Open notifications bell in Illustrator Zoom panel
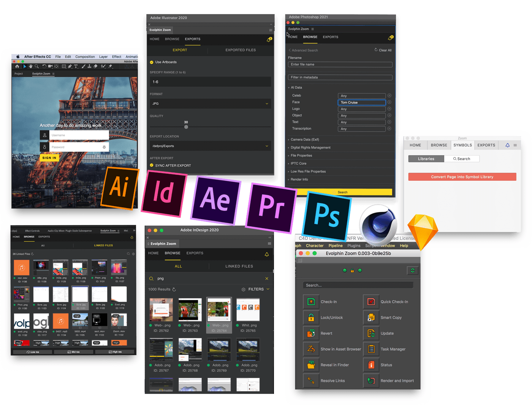 click(x=269, y=39)
